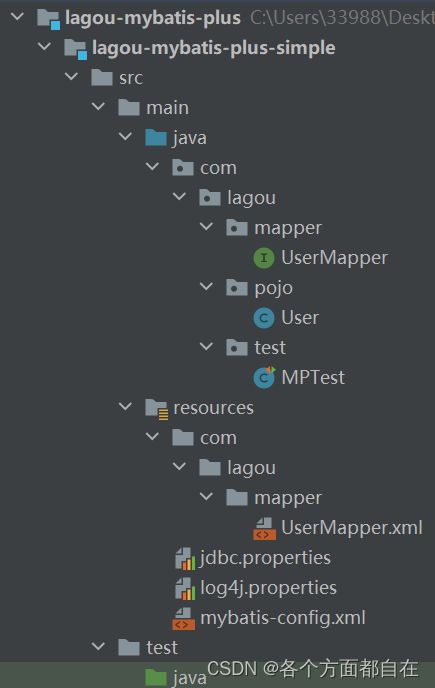Click the UserMapper interface icon

[x=264, y=258]
